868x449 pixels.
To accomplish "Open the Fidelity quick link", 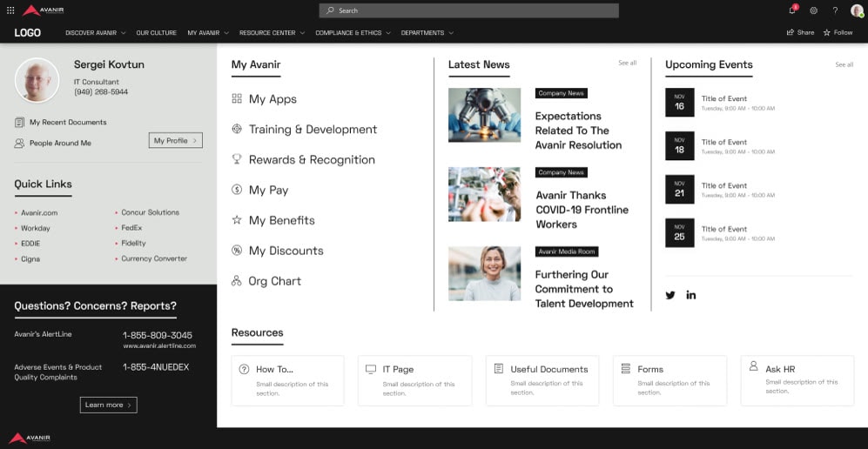I will [x=133, y=243].
